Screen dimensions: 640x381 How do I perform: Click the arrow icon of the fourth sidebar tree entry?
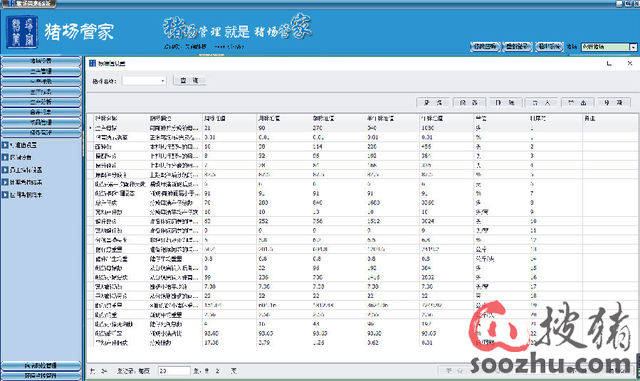click(x=5, y=182)
